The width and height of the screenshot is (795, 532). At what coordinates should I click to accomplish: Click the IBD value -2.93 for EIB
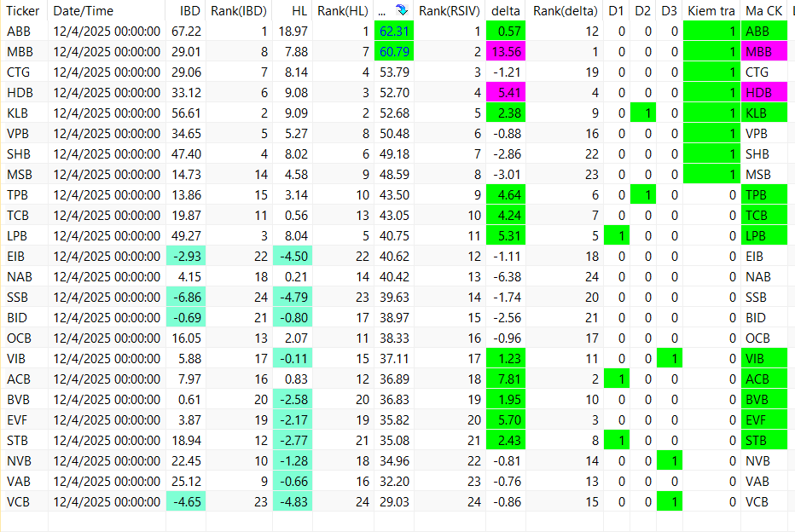(x=186, y=257)
